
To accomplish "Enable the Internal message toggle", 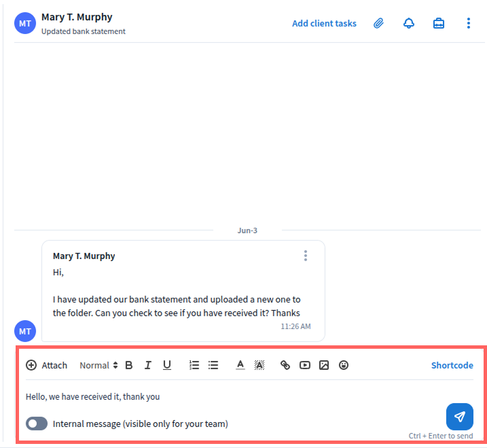I will click(x=37, y=424).
